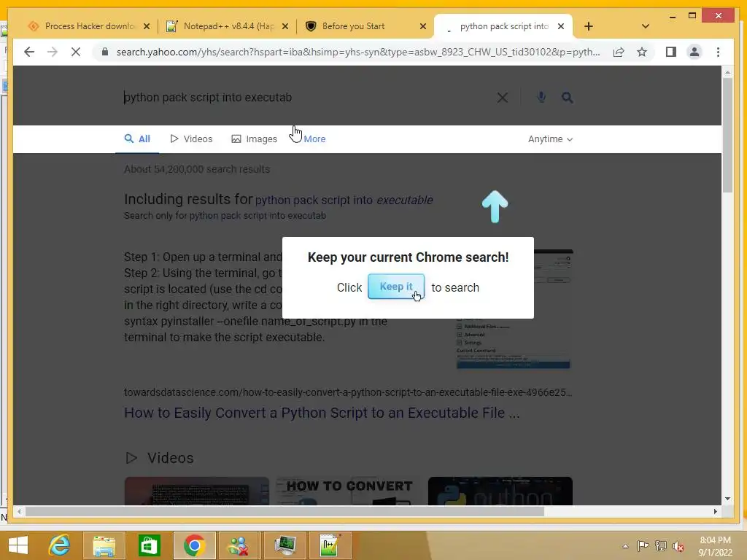Clear the Yahoo search box text

click(x=502, y=98)
